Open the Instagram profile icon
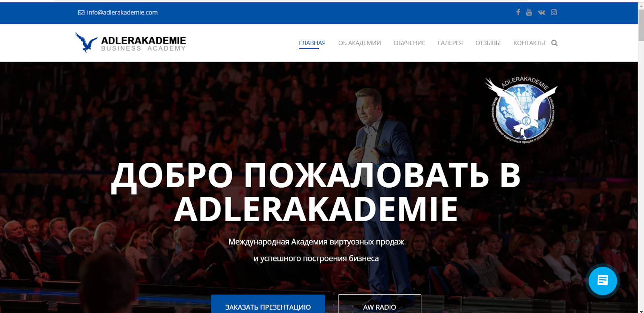This screenshot has width=644, height=313. (554, 12)
